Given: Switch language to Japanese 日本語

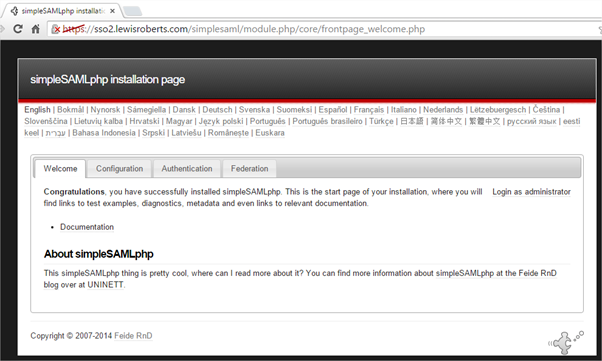Looking at the screenshot, I should (x=412, y=121).
